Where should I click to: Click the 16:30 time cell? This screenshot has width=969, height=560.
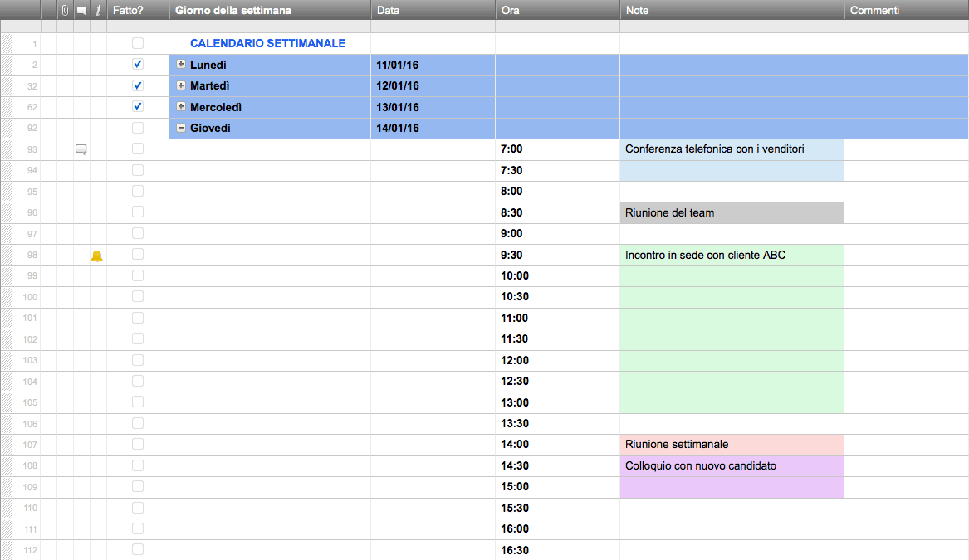tap(557, 550)
